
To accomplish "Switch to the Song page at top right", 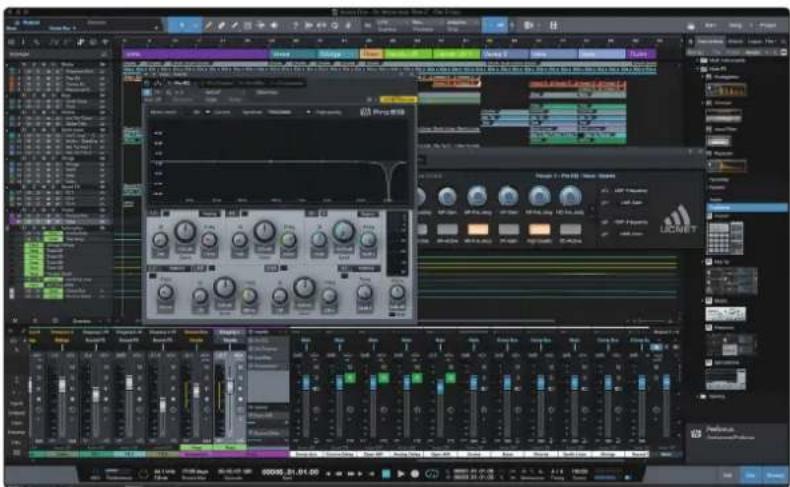I will (736, 25).
